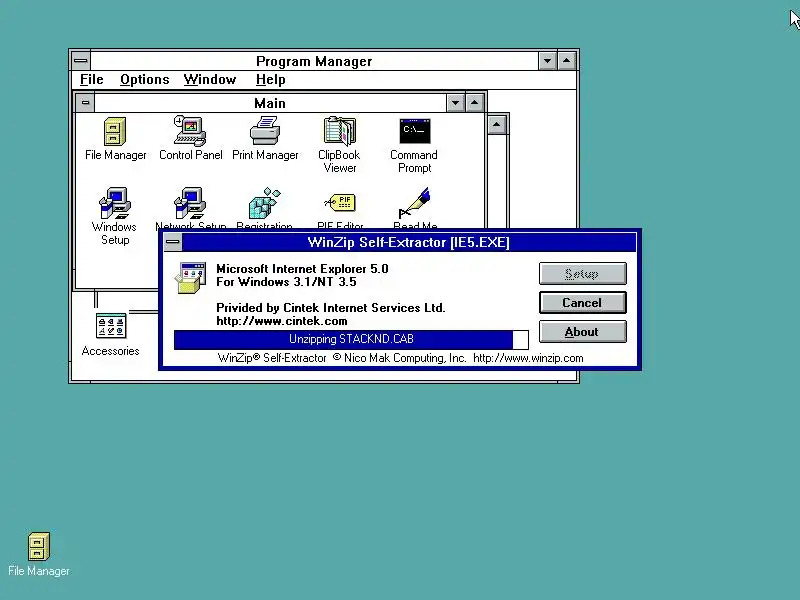Image resolution: width=800 pixels, height=600 pixels.
Task: Click the Unzipping STACKND.CAB progress bar
Action: pos(351,340)
